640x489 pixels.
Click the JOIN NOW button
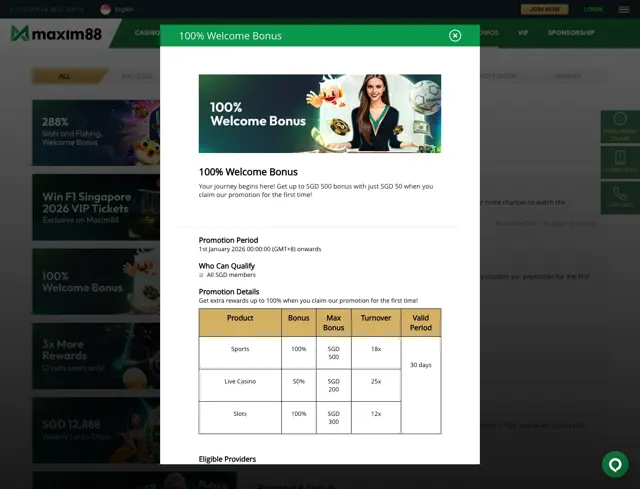point(544,9)
